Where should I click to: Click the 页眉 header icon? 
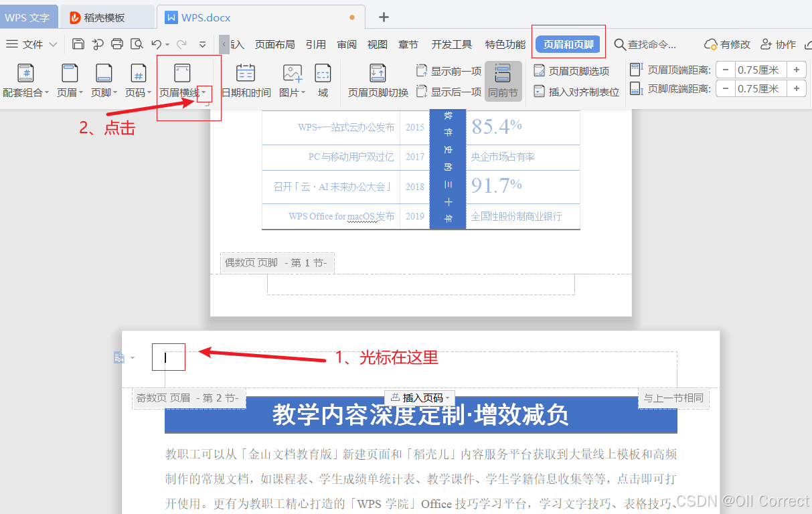[70, 74]
